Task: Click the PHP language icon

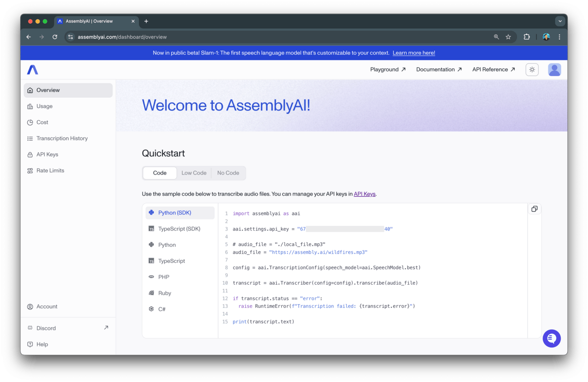Action: [x=151, y=277]
